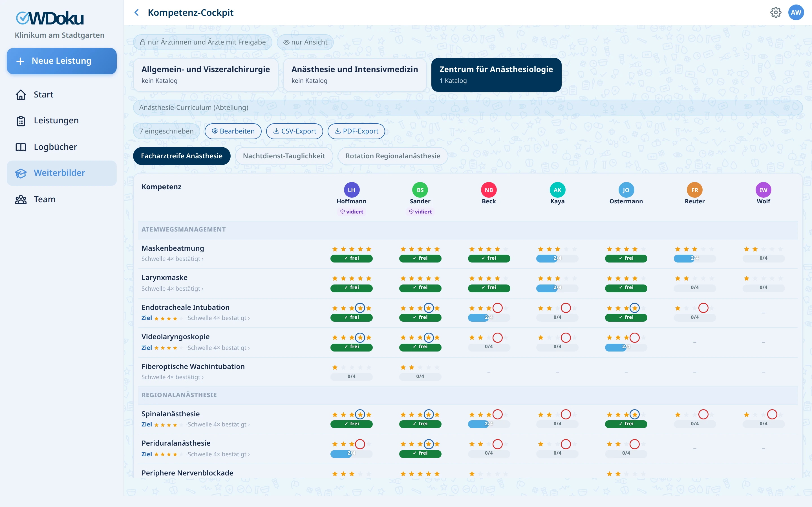Click Kaya's 2/4 Maskenbeatmung progress bar
This screenshot has width=812, height=507.
coord(557,258)
